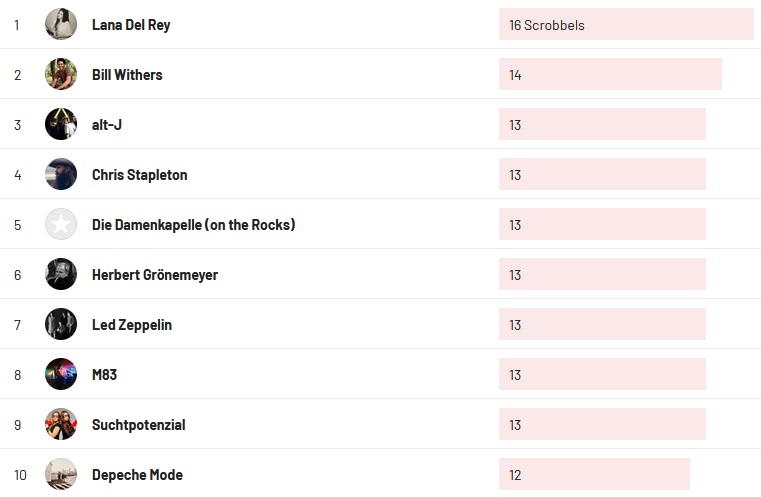The image size is (761, 497).
Task: Open alt-J's artist avatar
Action: [x=61, y=124]
